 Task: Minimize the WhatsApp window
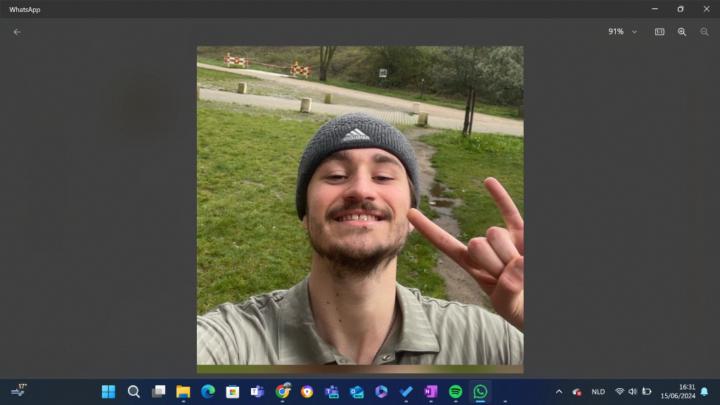(655, 9)
